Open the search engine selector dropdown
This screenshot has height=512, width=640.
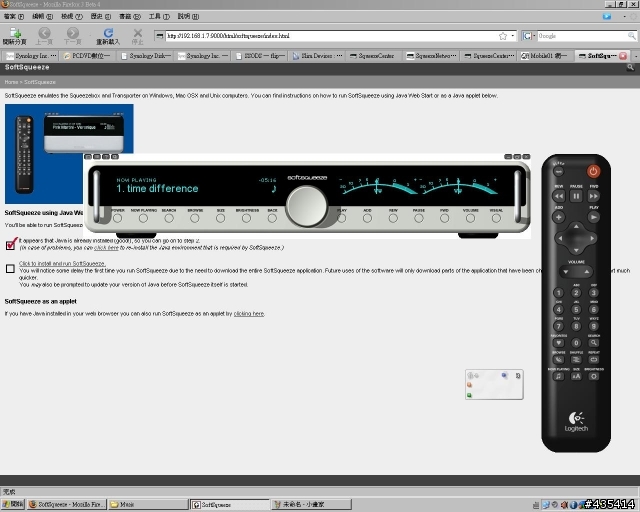click(529, 36)
